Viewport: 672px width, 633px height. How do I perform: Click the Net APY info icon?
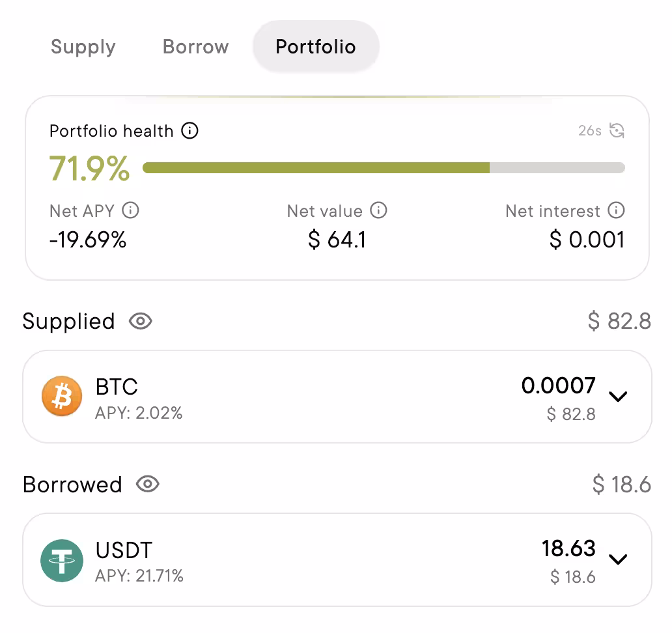tap(130, 210)
